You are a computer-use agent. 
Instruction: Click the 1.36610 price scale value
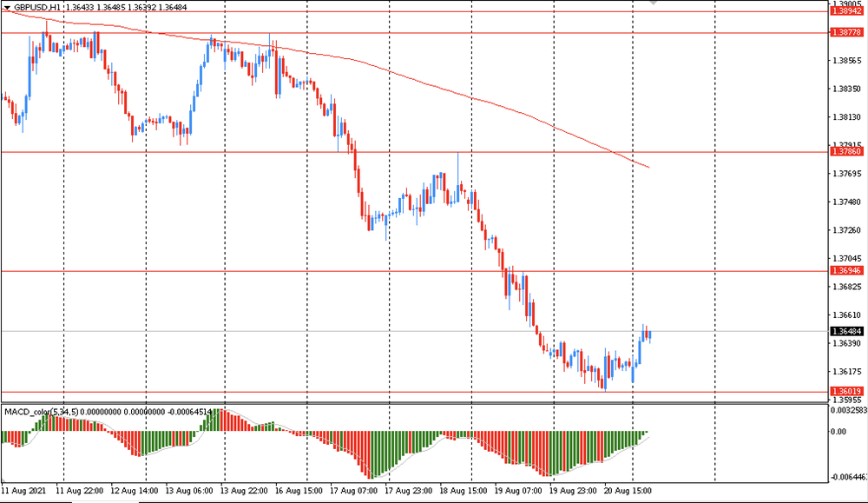[x=847, y=315]
